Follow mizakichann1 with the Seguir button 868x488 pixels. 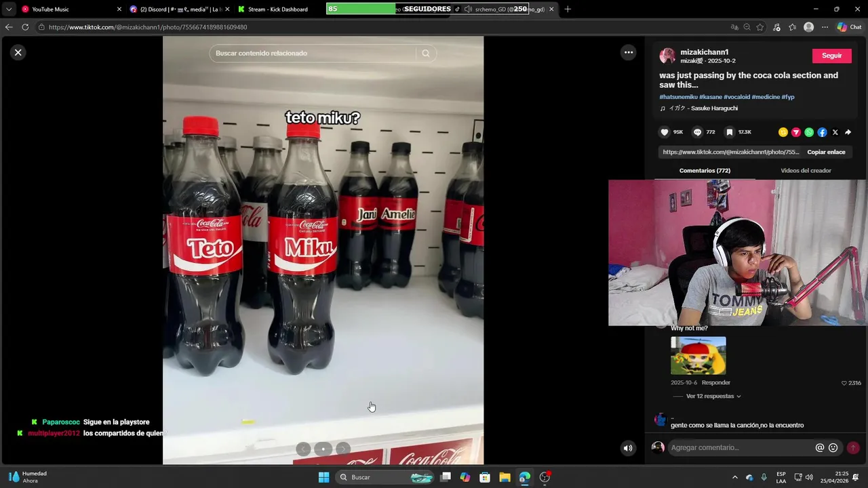(831, 56)
